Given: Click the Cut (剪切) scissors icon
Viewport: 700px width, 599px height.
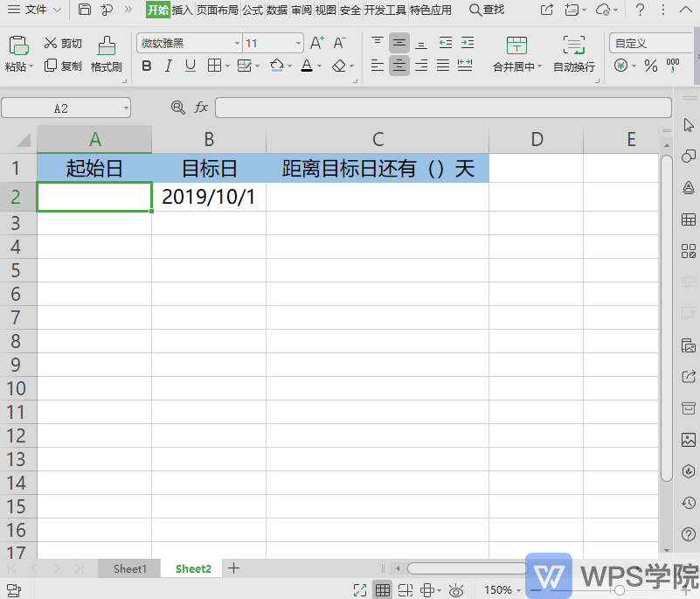Looking at the screenshot, I should (51, 44).
